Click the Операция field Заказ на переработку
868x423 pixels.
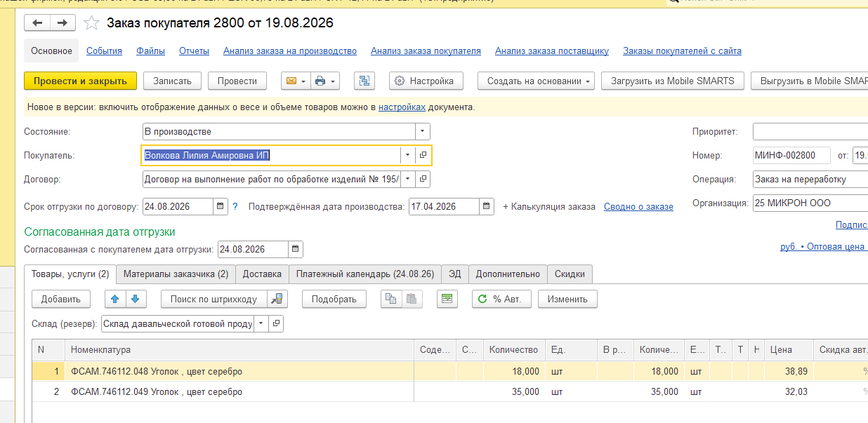coord(810,179)
